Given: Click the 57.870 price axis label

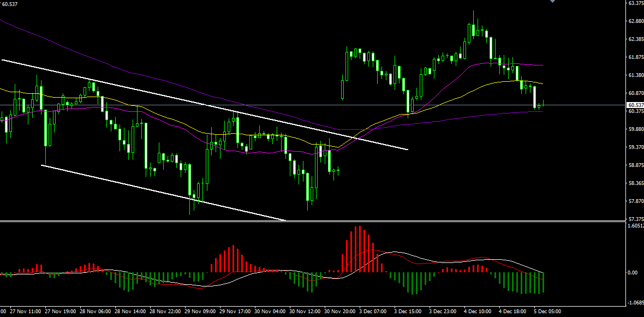Looking at the screenshot, I should coord(636,201).
